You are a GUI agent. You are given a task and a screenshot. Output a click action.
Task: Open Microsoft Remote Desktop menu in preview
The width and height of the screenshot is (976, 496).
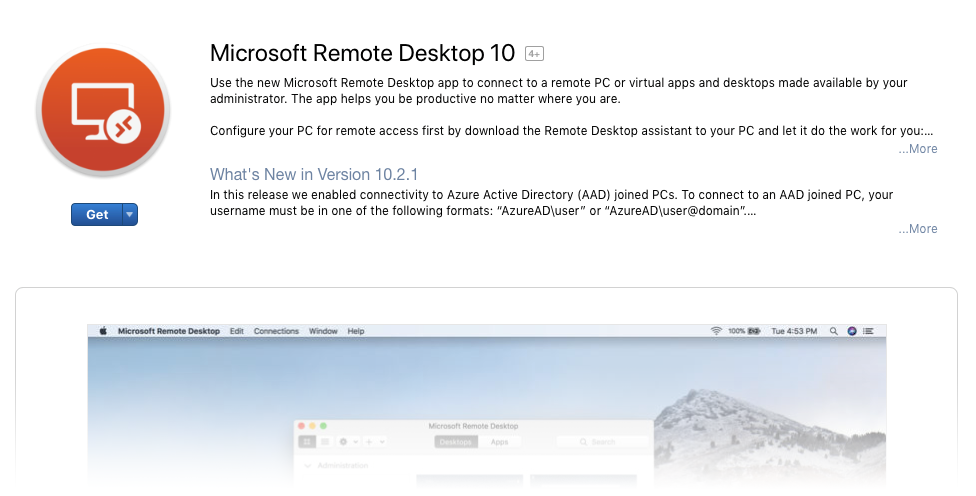[169, 331]
